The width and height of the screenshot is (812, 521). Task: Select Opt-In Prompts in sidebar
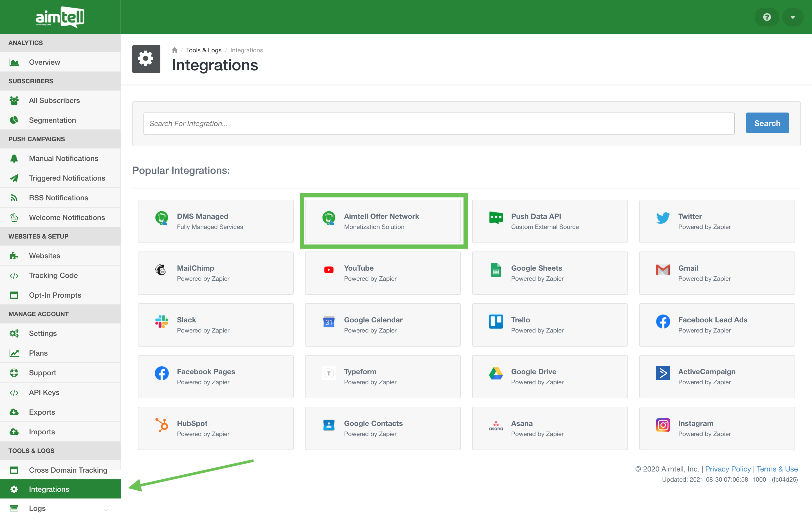(55, 295)
